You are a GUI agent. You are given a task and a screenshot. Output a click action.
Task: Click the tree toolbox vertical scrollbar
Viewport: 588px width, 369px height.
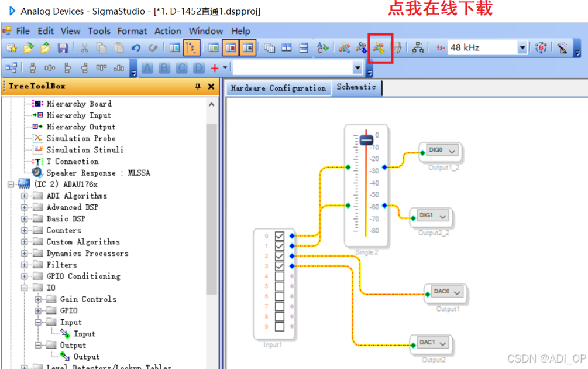(x=211, y=209)
